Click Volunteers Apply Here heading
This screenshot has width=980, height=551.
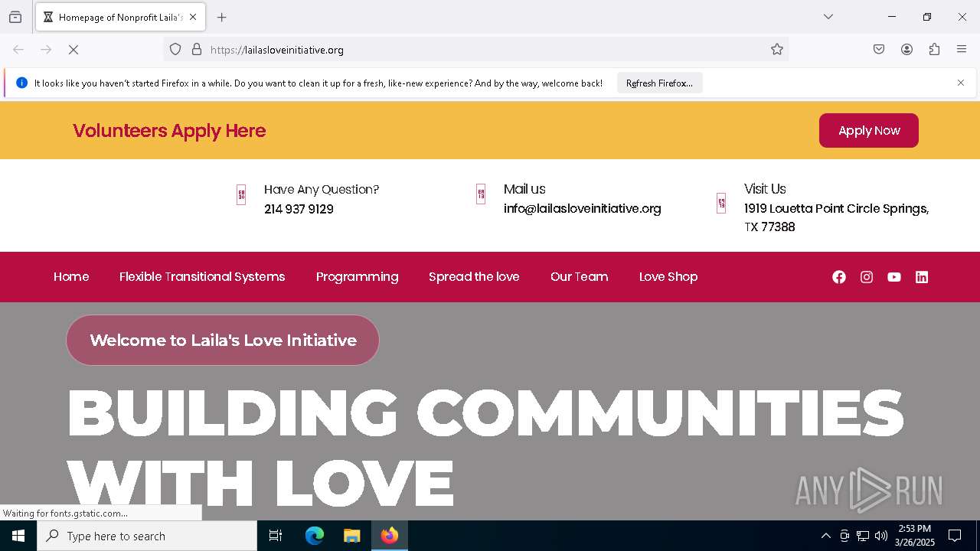coord(169,131)
